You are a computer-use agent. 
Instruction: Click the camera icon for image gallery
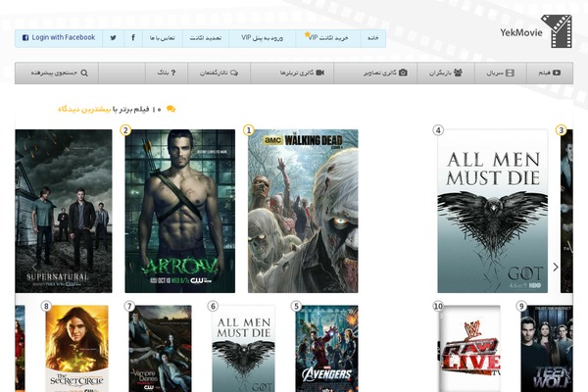pos(403,73)
